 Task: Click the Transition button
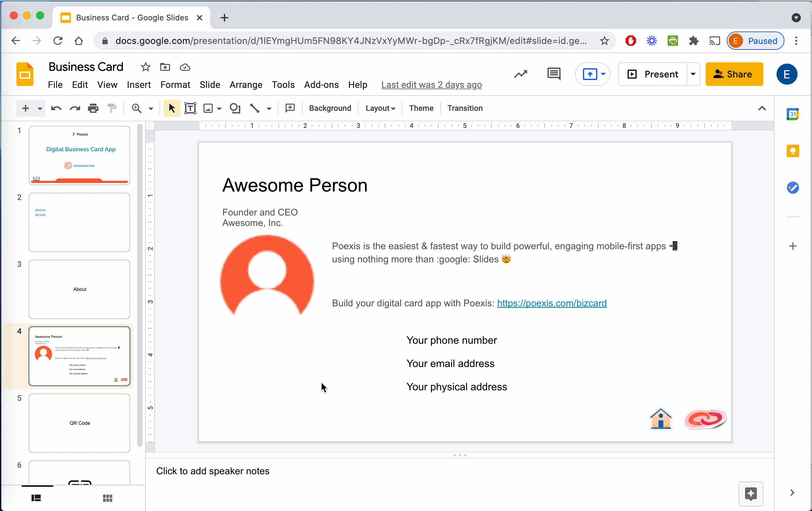pos(465,108)
